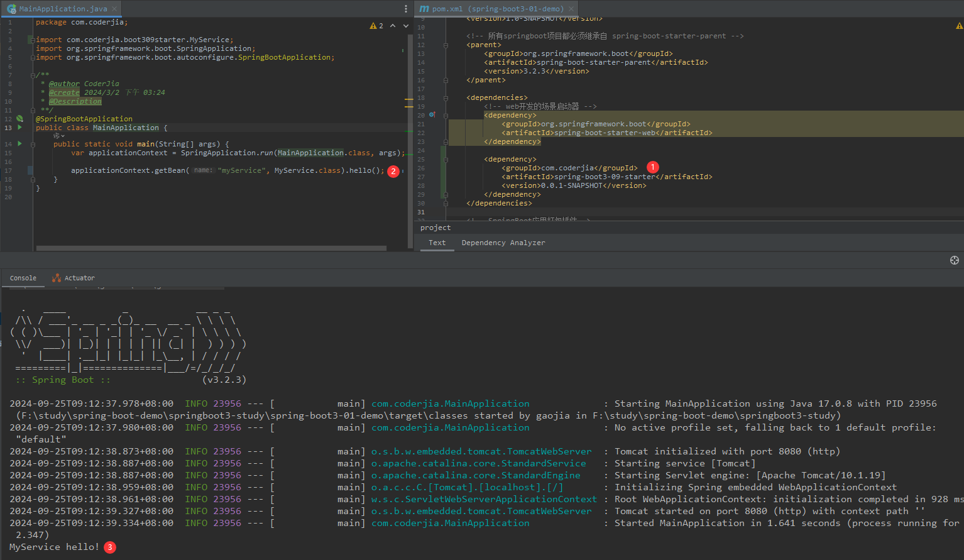Open the editor tabs three-dot options menu
Image resolution: width=964 pixels, height=560 pixels.
click(x=406, y=9)
